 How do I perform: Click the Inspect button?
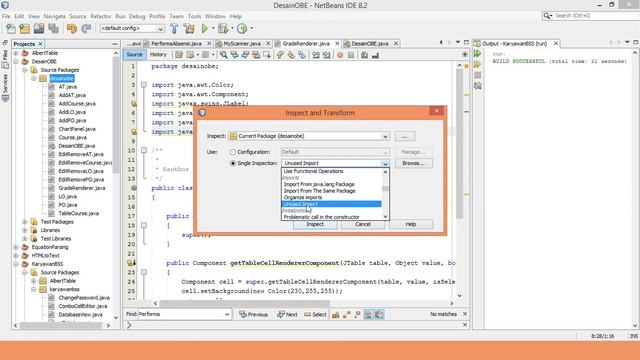315,224
